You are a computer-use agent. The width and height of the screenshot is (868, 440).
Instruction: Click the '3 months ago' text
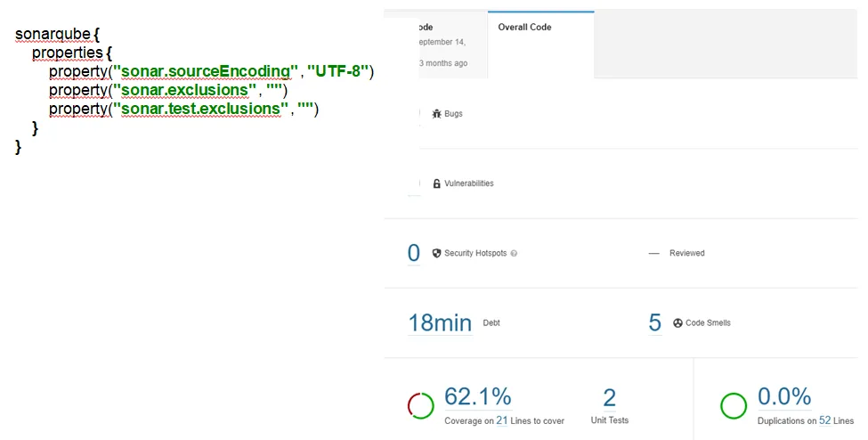coord(442,63)
